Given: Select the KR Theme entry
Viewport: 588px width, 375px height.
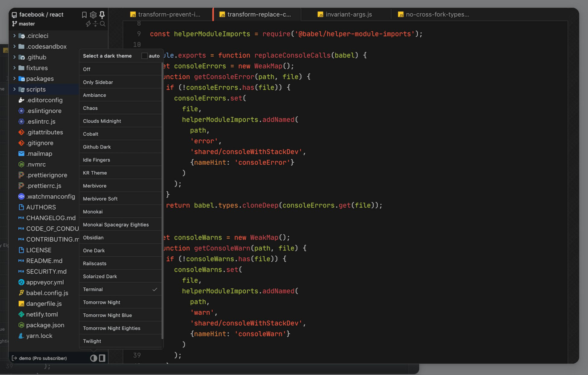Looking at the screenshot, I should (x=120, y=173).
